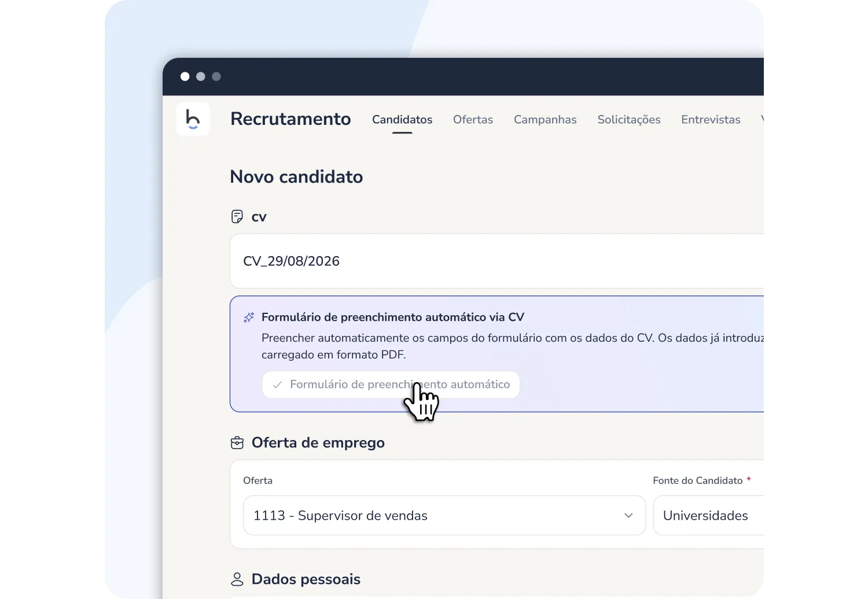Click the CV_29/08/2026 file field

pos(405,261)
